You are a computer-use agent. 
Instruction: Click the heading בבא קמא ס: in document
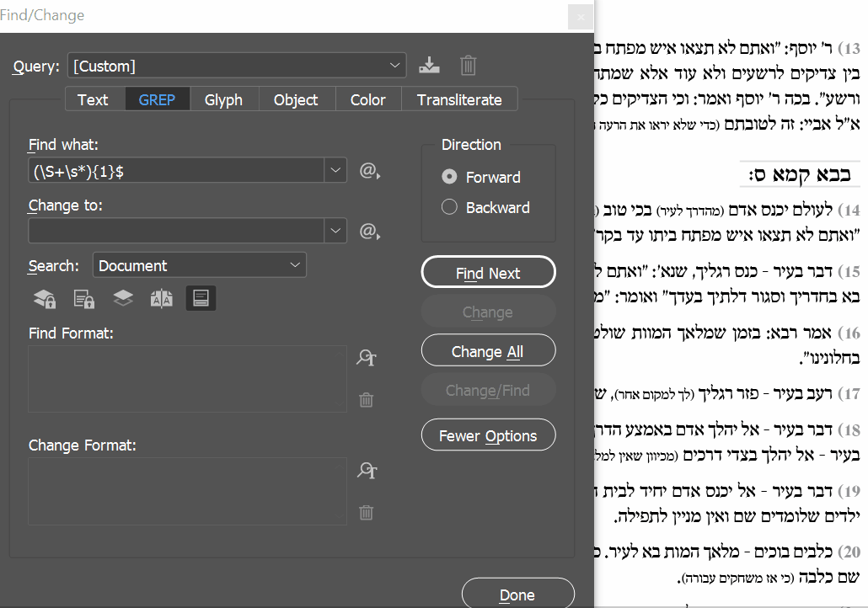(800, 174)
